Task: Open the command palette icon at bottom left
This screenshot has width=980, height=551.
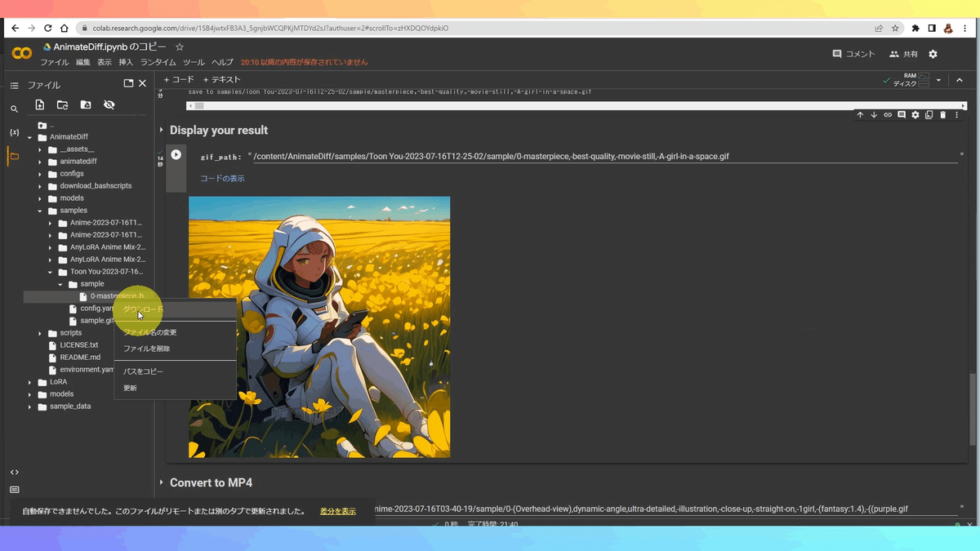Action: pyautogui.click(x=14, y=490)
